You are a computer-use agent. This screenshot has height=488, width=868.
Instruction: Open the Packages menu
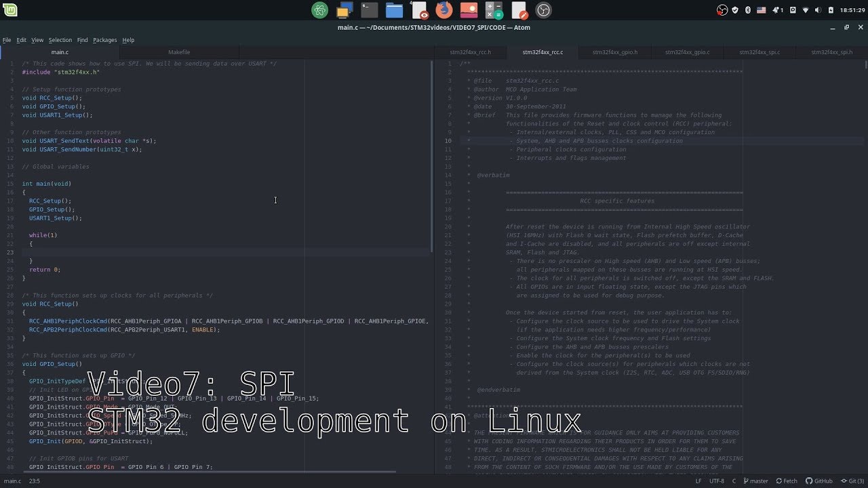pos(105,40)
